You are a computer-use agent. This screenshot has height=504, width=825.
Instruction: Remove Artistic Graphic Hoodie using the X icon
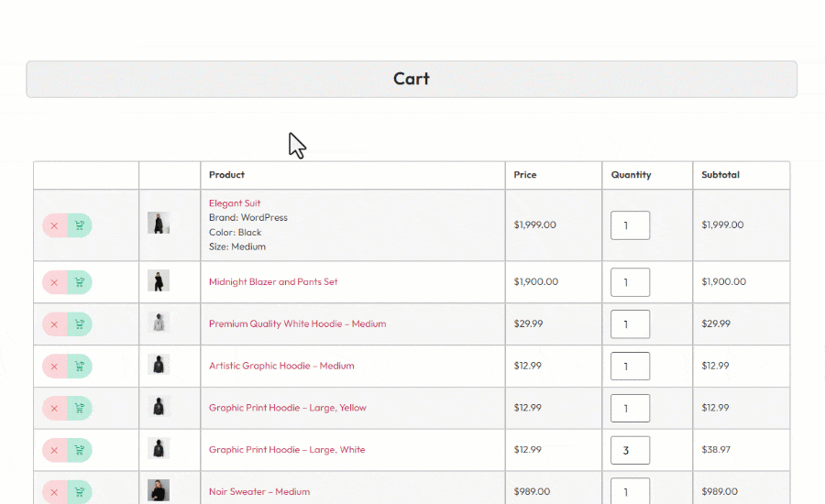(x=54, y=367)
